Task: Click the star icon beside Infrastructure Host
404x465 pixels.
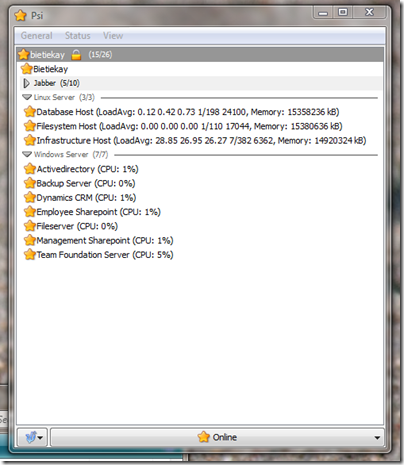Action: (x=30, y=140)
